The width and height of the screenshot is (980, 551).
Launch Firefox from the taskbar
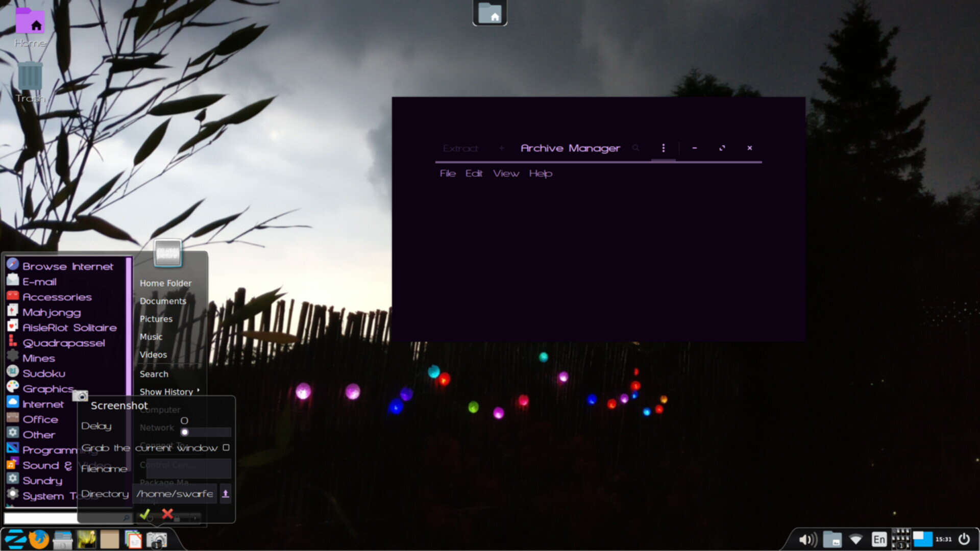coord(39,539)
